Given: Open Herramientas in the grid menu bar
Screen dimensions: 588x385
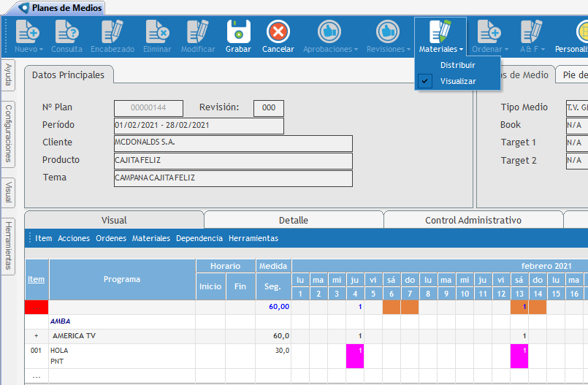Looking at the screenshot, I should [253, 238].
